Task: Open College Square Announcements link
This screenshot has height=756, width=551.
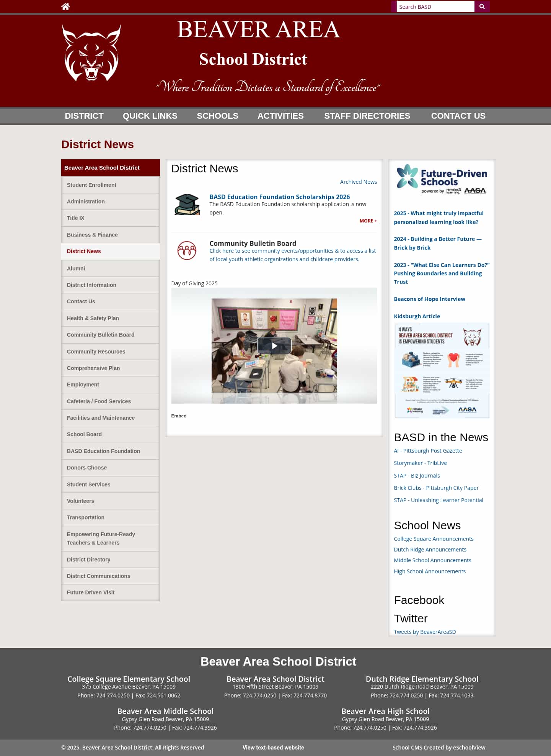Action: 434,539
